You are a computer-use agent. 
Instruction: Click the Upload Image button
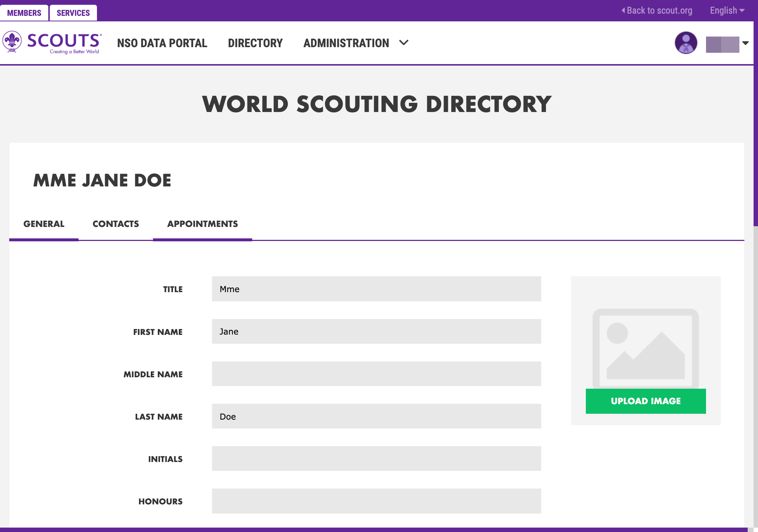click(646, 401)
